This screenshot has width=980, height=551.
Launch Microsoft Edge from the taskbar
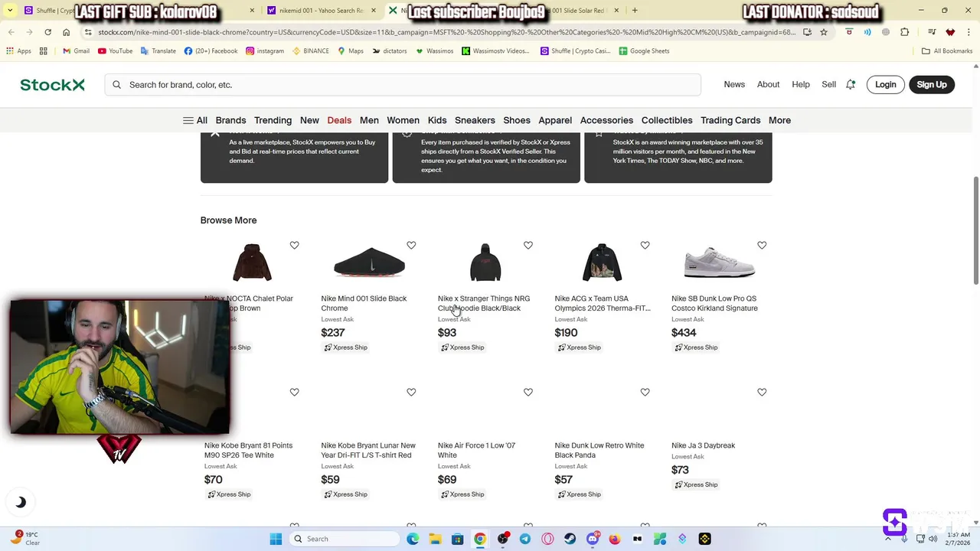pos(413,539)
